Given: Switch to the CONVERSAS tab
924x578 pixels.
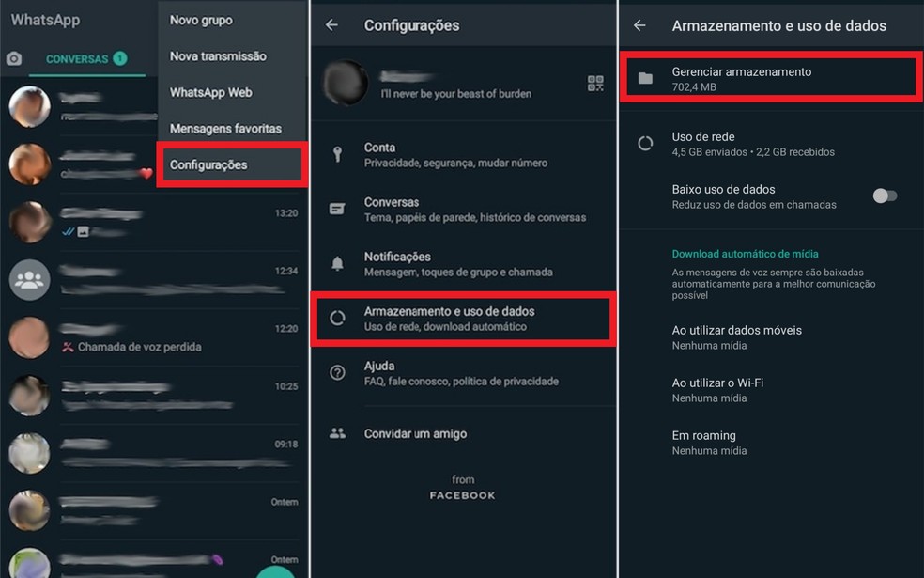Looking at the screenshot, I should click(x=77, y=59).
